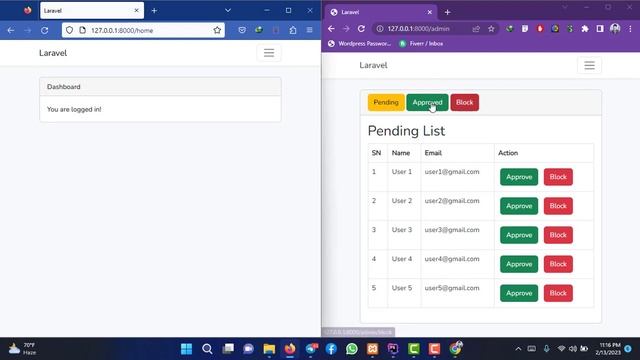Approve User 3

tap(519, 235)
